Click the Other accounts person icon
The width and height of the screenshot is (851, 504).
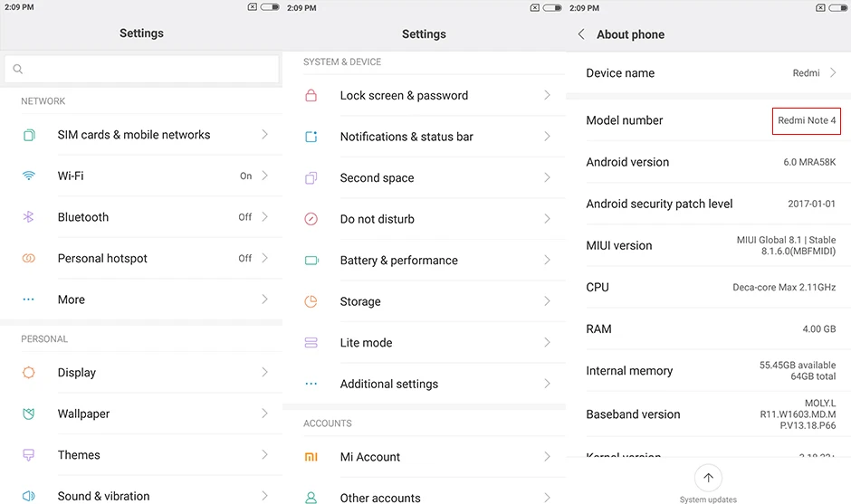(x=311, y=498)
